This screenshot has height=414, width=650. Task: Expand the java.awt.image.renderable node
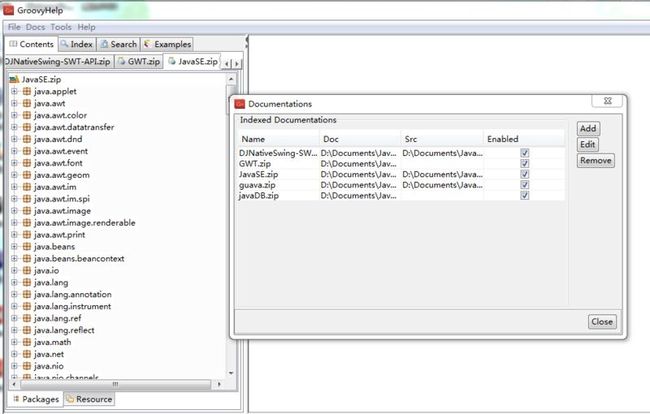coord(15,223)
